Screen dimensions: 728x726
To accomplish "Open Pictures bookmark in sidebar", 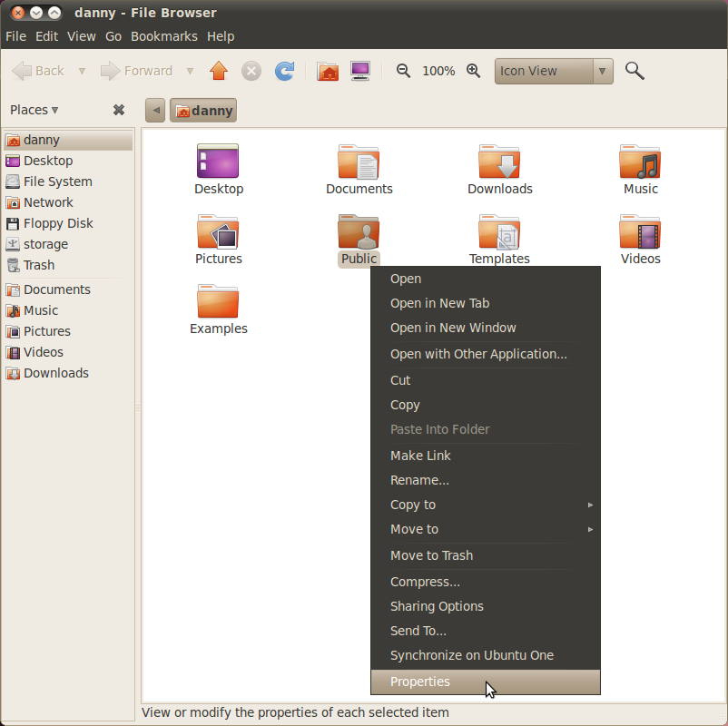I will (x=68, y=331).
